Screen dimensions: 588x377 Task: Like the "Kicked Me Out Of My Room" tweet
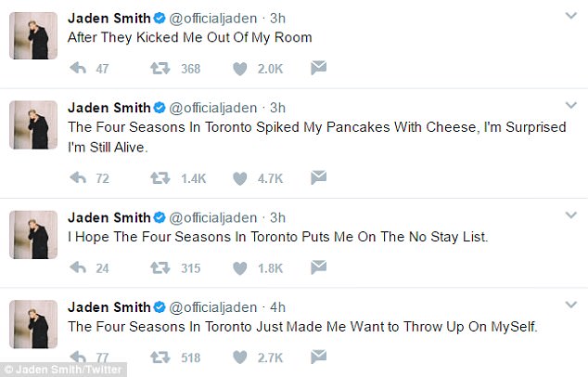pyautogui.click(x=240, y=68)
